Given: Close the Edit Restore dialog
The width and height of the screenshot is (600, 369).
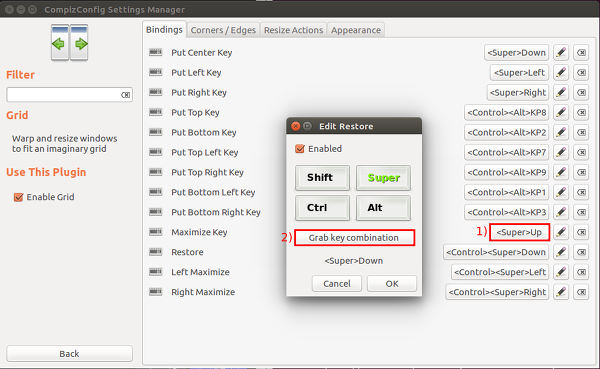Looking at the screenshot, I should coord(295,126).
